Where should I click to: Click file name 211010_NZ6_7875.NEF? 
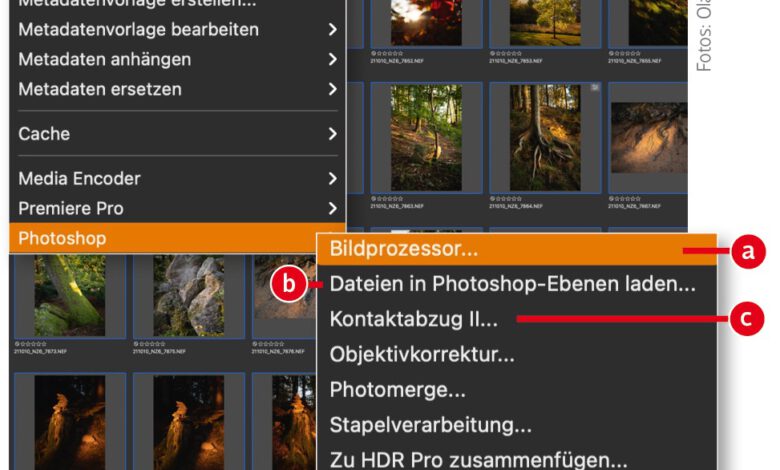pyautogui.click(x=159, y=351)
